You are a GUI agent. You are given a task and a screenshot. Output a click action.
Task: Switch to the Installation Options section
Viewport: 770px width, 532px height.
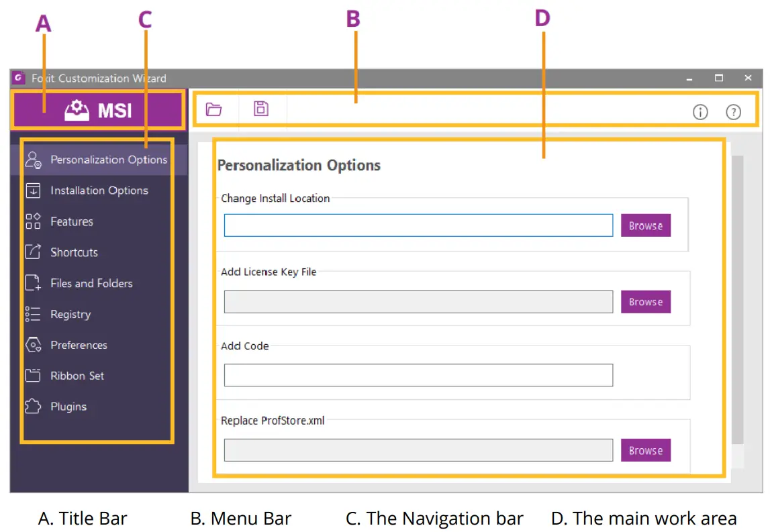(x=99, y=191)
